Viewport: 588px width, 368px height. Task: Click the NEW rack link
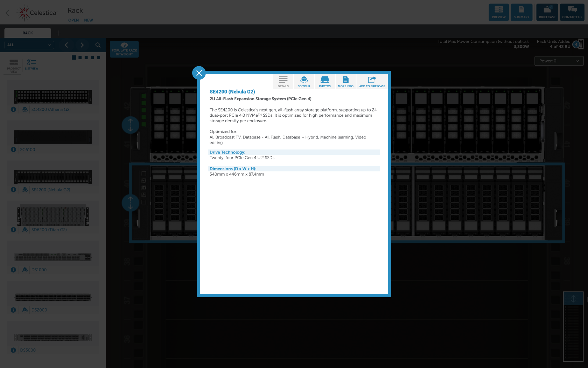coord(88,20)
